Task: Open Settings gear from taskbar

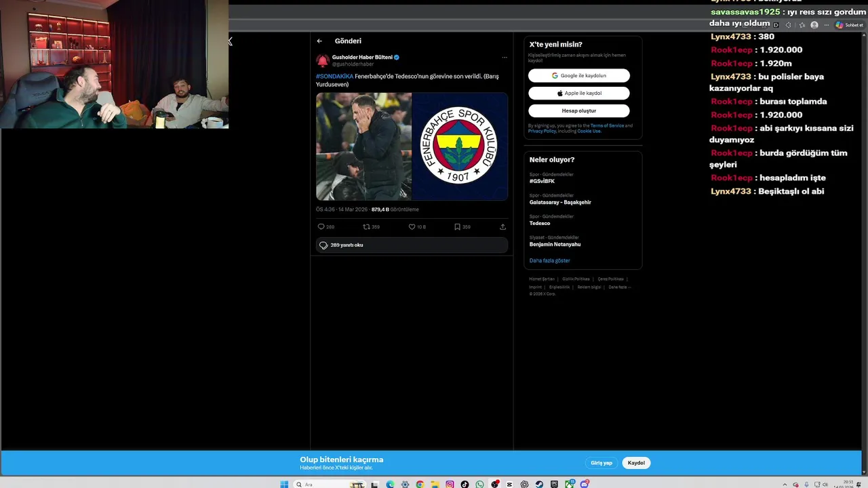Action: [405, 484]
